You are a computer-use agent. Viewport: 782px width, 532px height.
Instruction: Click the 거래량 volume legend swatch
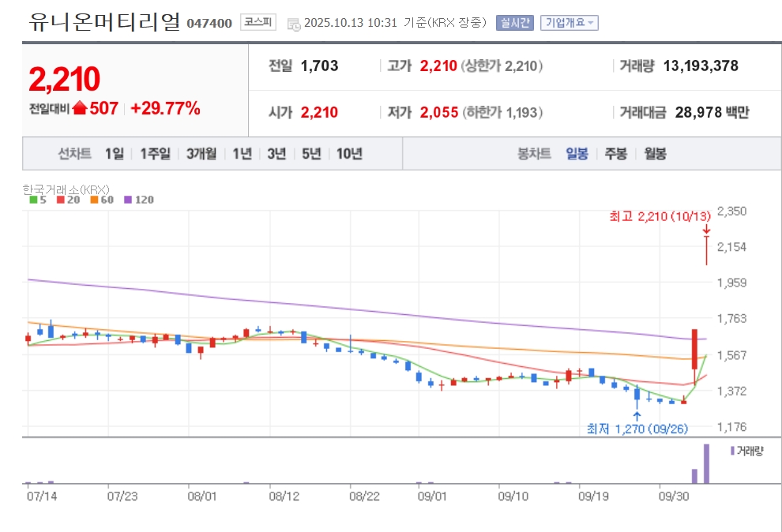point(732,451)
